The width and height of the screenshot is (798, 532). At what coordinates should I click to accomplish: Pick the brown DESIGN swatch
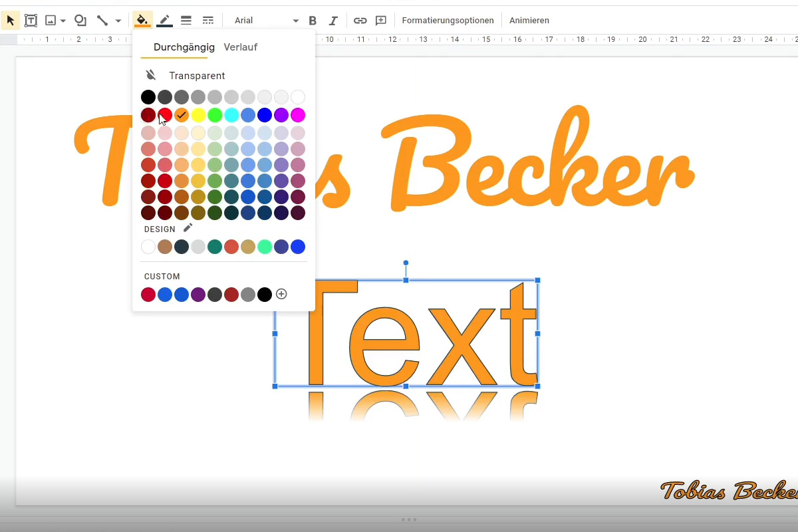click(165, 247)
